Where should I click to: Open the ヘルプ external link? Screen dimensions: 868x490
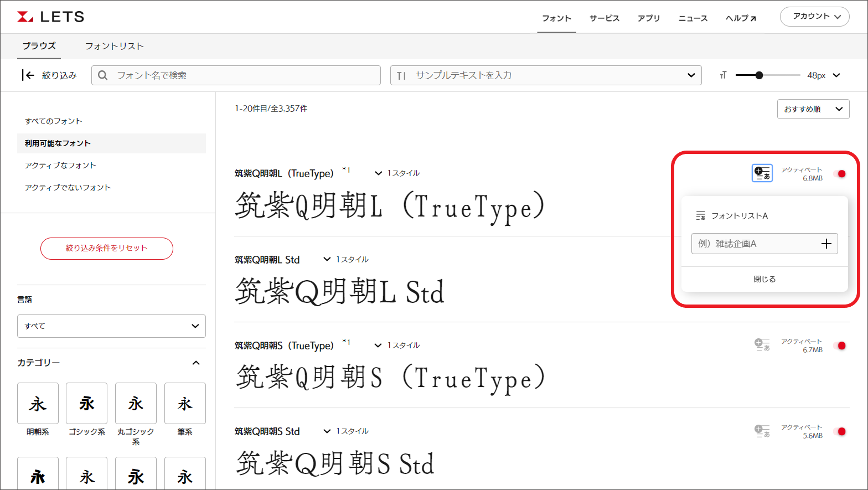click(x=741, y=18)
